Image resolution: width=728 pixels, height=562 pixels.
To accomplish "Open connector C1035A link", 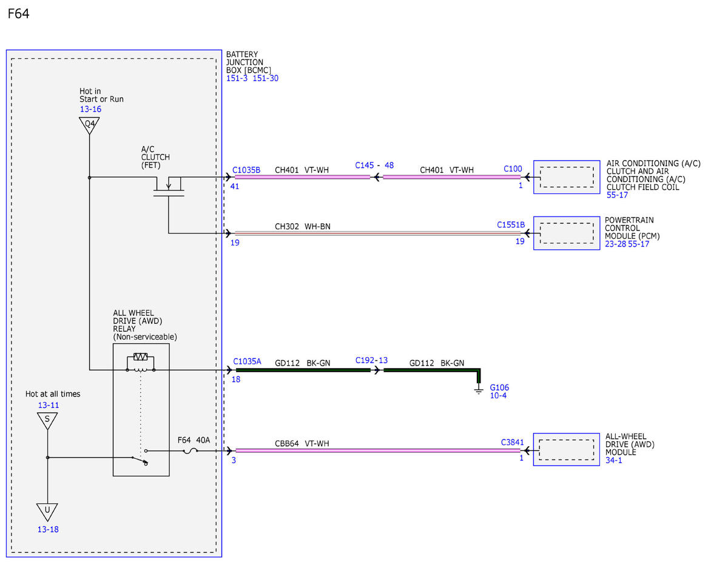I will [x=248, y=361].
